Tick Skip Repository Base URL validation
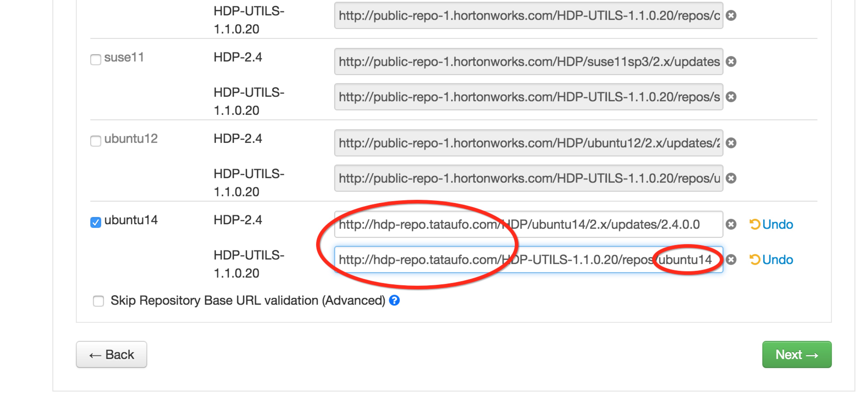Image resolution: width=868 pixels, height=406 pixels. tap(98, 301)
